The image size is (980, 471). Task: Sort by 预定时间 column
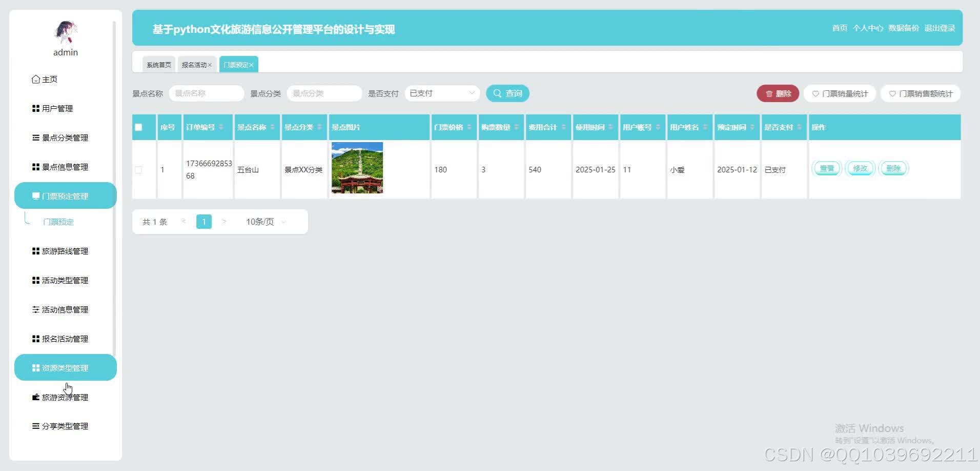pos(752,127)
